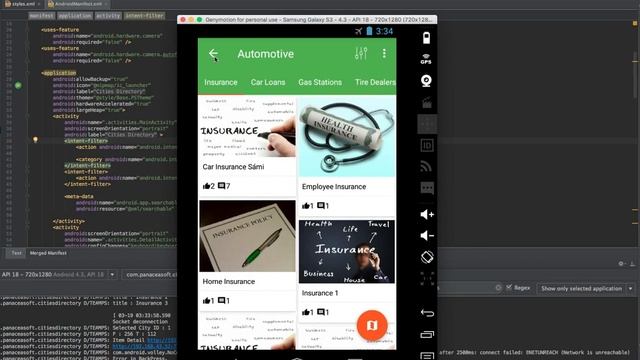Open Genymotion device ID widget
Viewport: 640px width, 360px height.
click(427, 145)
